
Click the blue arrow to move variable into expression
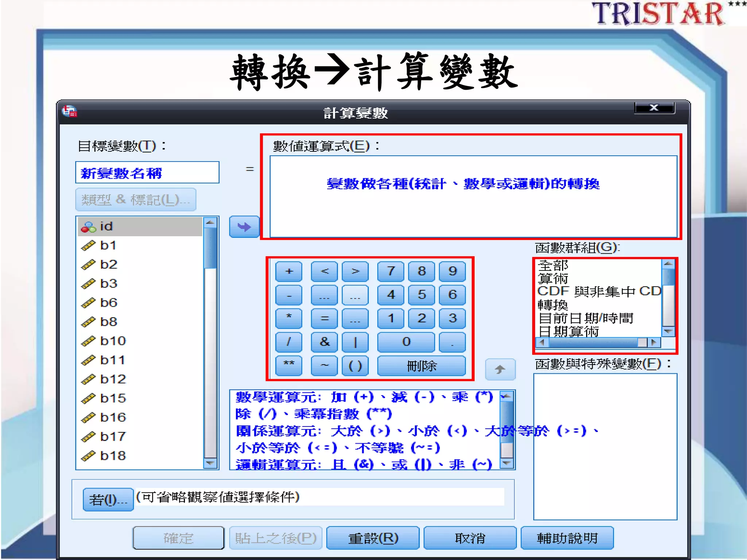tap(244, 227)
